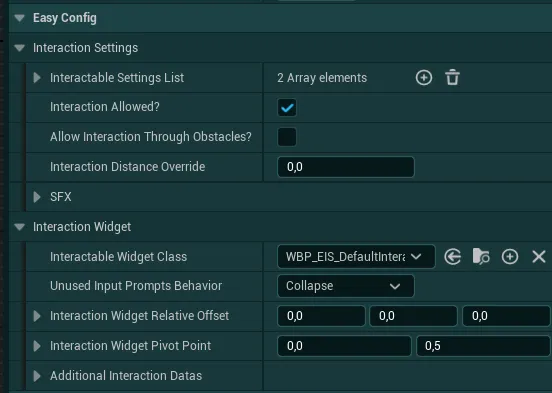Expand Additional Interaction Datas row
Viewport: 552px width, 393px height.
coord(37,376)
